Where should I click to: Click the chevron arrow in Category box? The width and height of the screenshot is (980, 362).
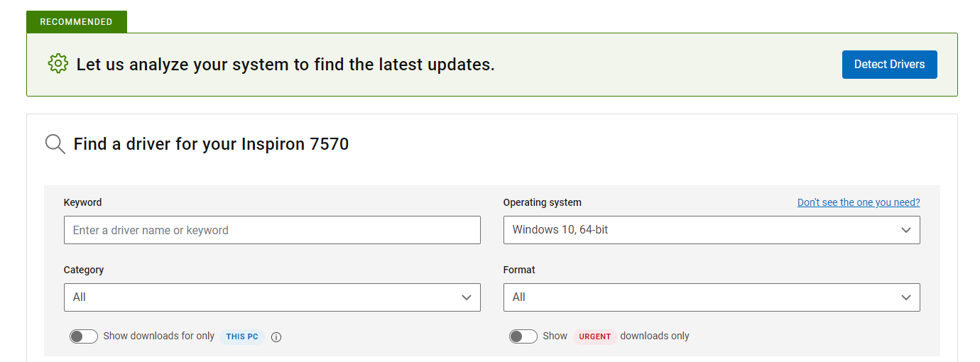point(466,297)
